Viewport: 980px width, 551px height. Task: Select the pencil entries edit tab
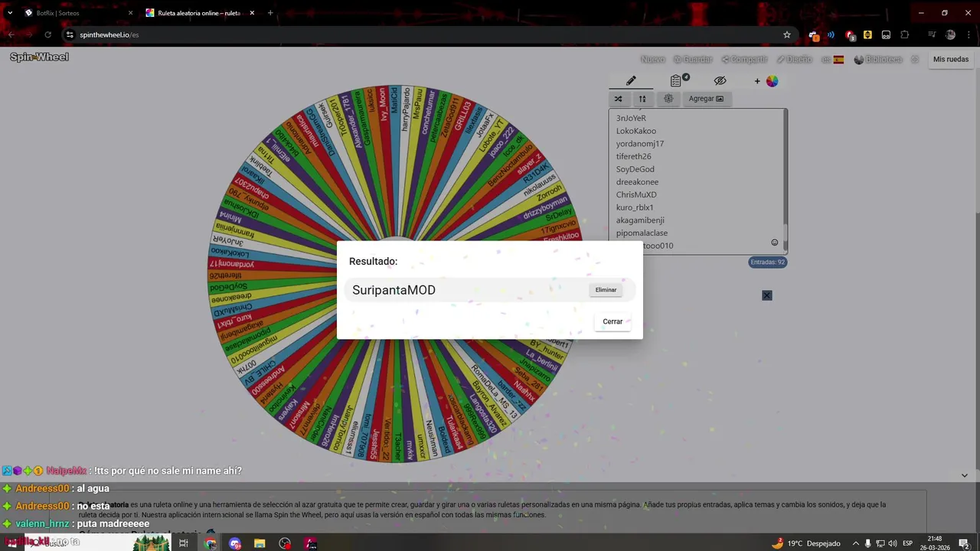click(x=631, y=80)
